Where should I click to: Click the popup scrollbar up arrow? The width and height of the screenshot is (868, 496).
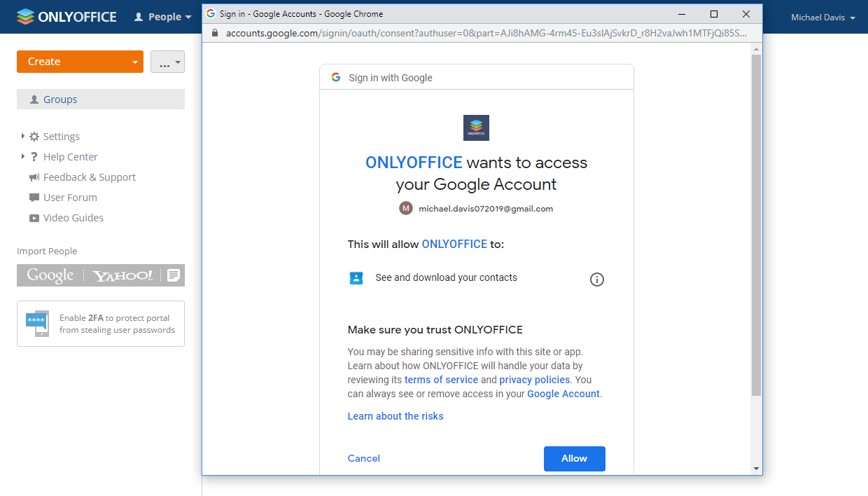coord(756,49)
